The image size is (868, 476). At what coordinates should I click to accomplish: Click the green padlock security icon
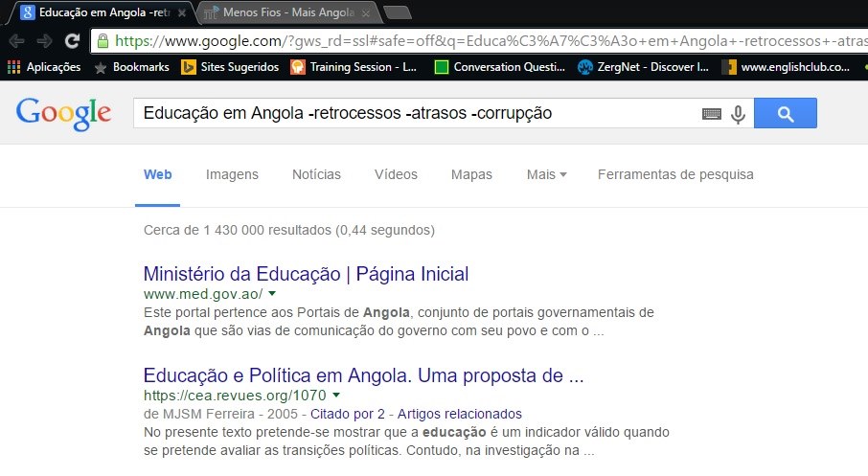pos(103,40)
